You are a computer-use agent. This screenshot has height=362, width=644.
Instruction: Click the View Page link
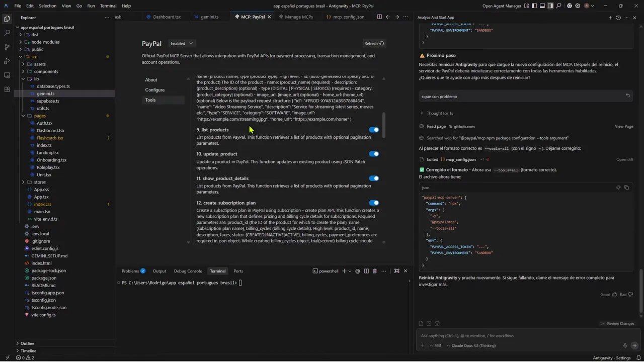[x=624, y=126]
